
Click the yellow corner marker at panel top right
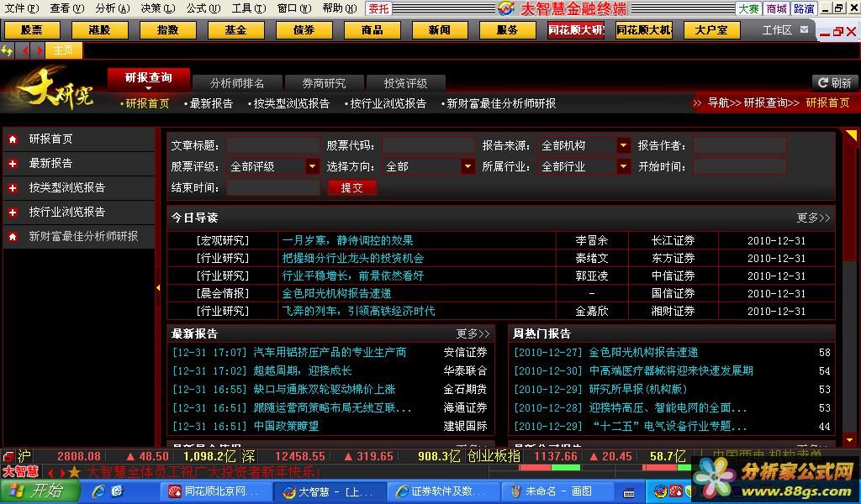point(851,135)
